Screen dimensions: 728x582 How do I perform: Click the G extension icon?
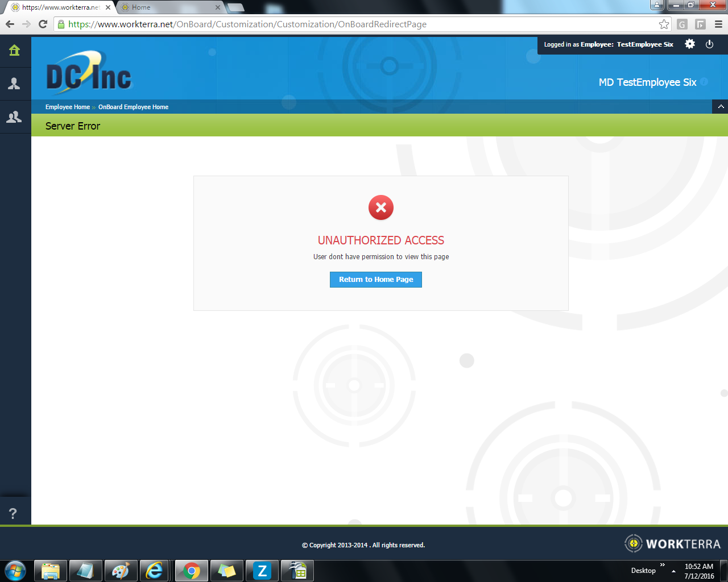click(682, 24)
